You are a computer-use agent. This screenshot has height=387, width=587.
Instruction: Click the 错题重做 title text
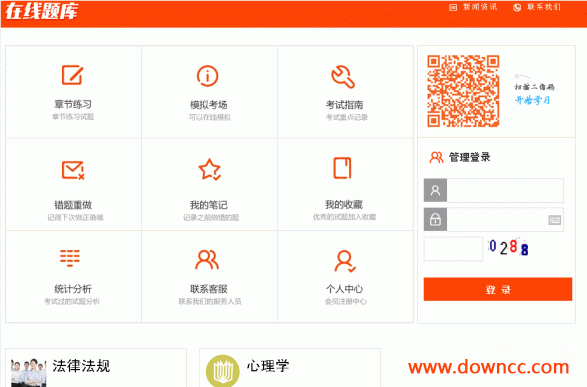73,205
